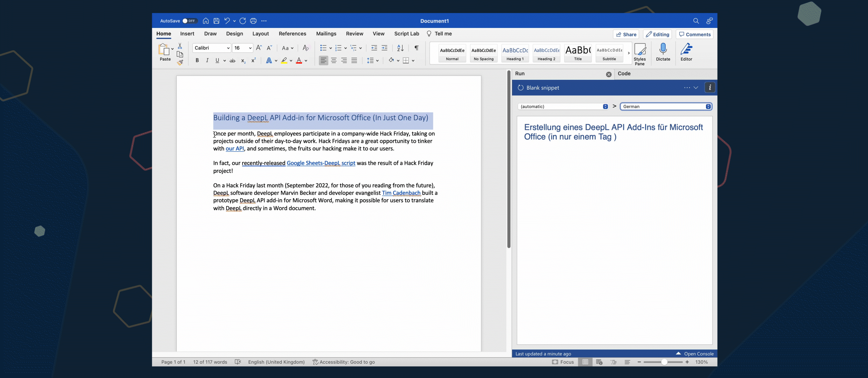868x378 pixels.
Task: Toggle bold formatting
Action: 197,61
